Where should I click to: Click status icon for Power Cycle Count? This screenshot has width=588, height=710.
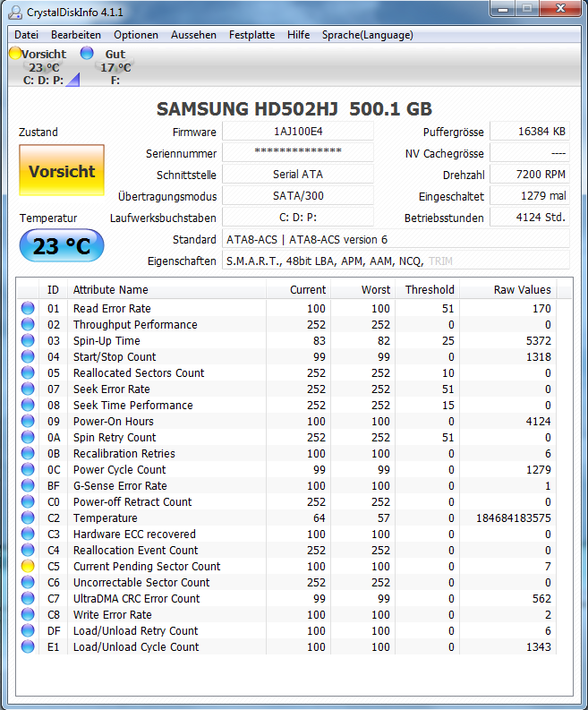(28, 469)
